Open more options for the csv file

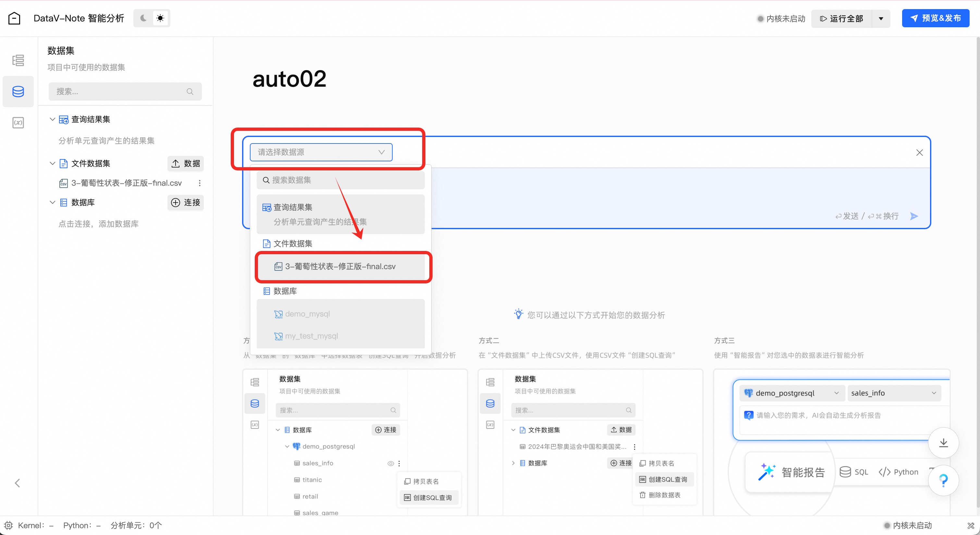199,183
